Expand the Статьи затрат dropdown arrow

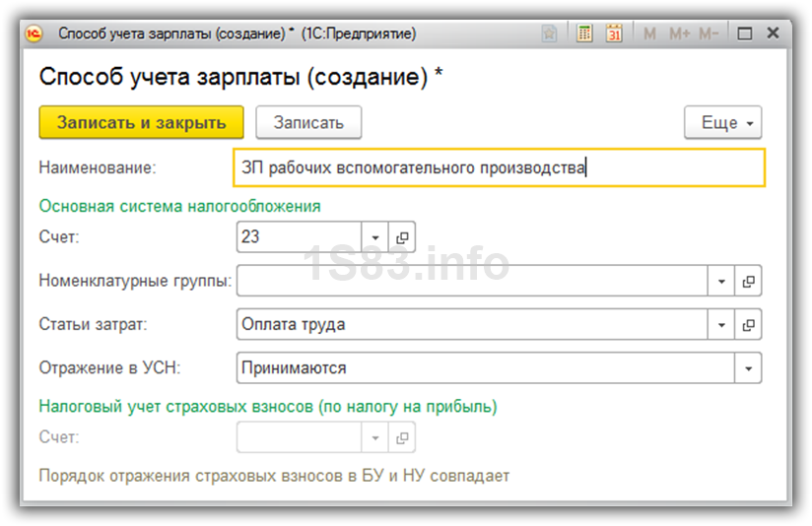[x=721, y=325]
